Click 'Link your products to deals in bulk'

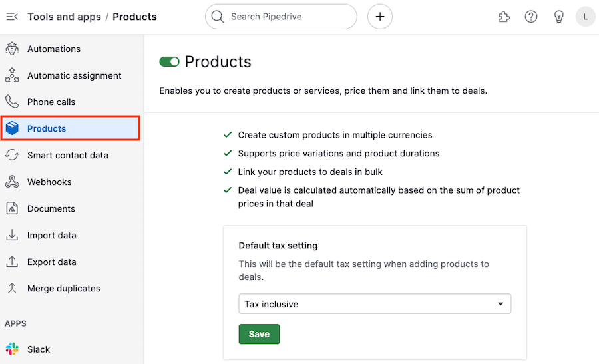click(x=309, y=172)
